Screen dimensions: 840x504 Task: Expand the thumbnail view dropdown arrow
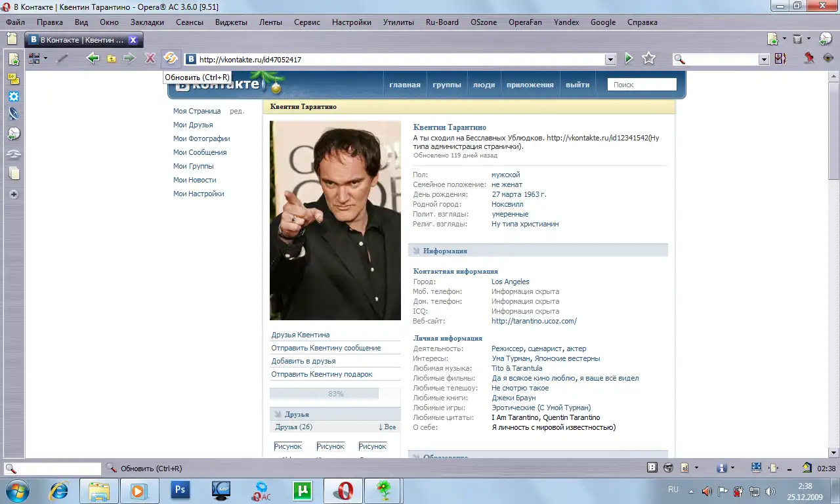pos(45,58)
